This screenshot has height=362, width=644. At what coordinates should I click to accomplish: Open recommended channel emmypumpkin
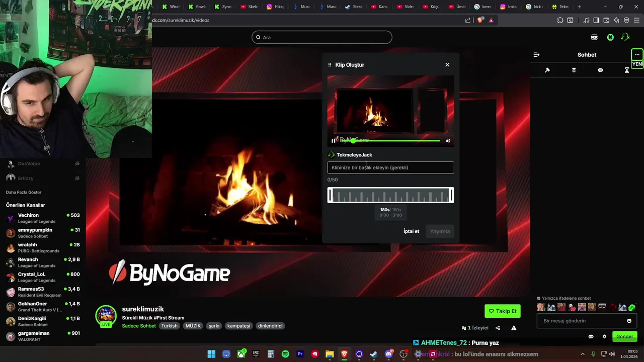(43, 233)
